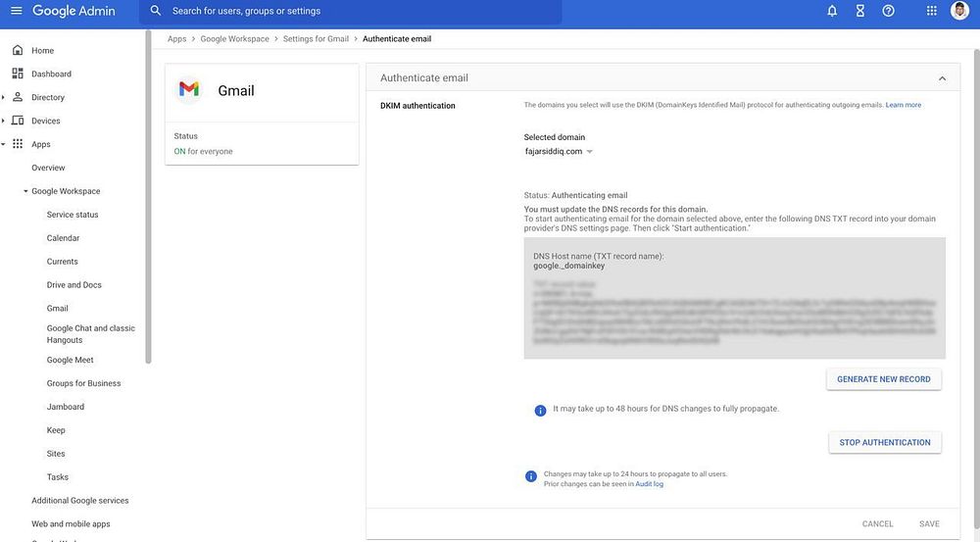Image resolution: width=980 pixels, height=542 pixels.
Task: Click Stop Authentication button
Action: pyautogui.click(x=885, y=443)
